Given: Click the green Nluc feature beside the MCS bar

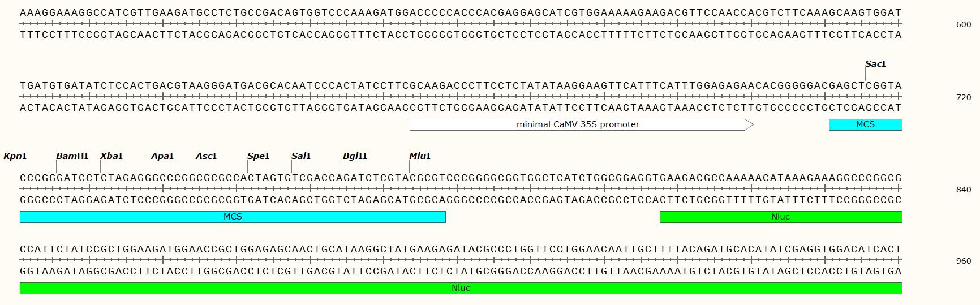Looking at the screenshot, I should (780, 217).
